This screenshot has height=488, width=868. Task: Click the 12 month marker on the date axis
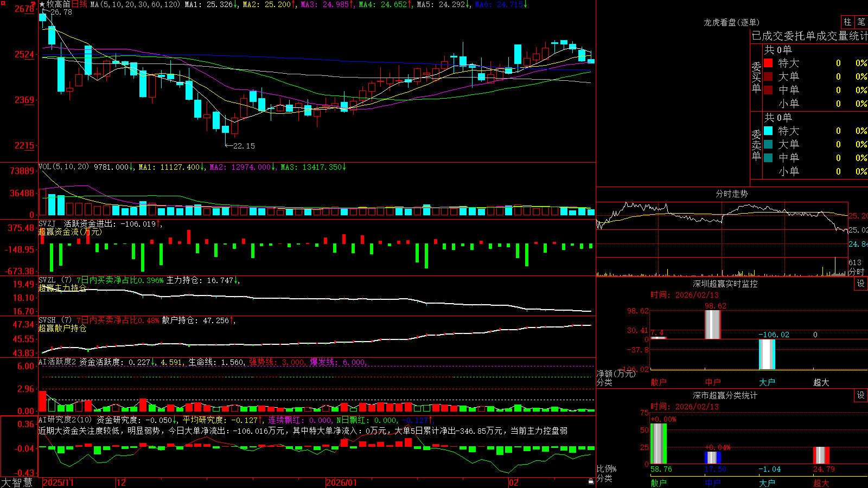[x=121, y=483]
